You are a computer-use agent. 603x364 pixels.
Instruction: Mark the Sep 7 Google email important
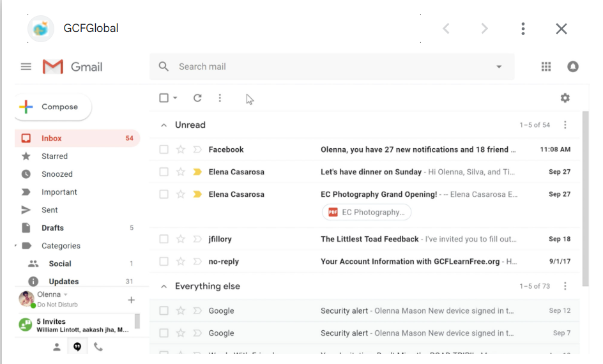click(x=197, y=333)
